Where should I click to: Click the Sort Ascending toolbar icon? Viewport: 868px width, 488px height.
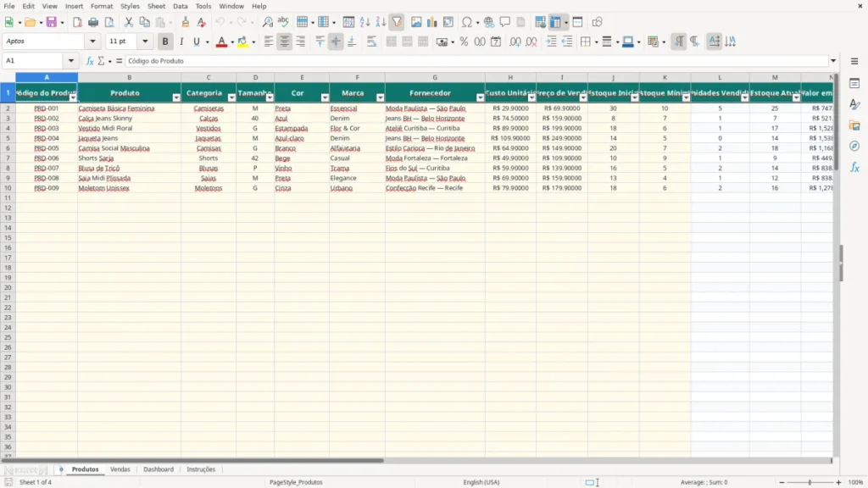pos(364,22)
